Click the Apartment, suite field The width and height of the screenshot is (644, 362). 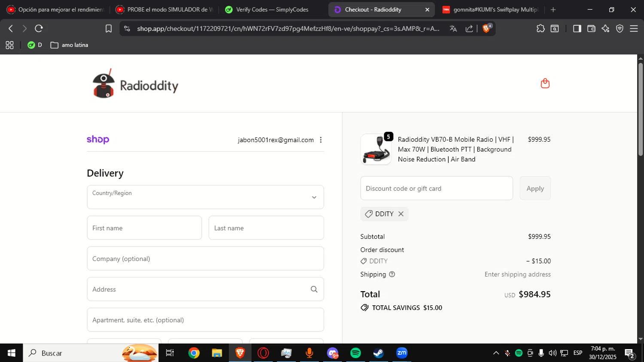click(205, 319)
